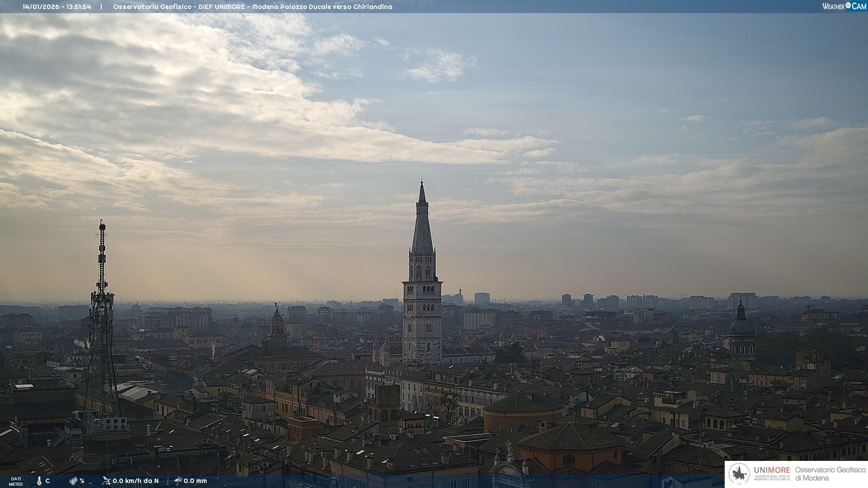Image resolution: width=868 pixels, height=488 pixels.
Task: Click Osservatorio Geofisico di Modena text
Action: (x=830, y=474)
